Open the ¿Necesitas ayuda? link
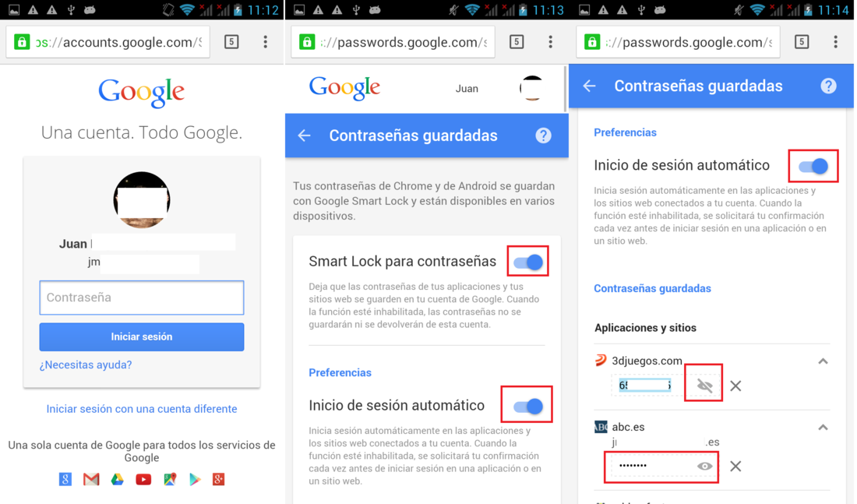 point(85,365)
